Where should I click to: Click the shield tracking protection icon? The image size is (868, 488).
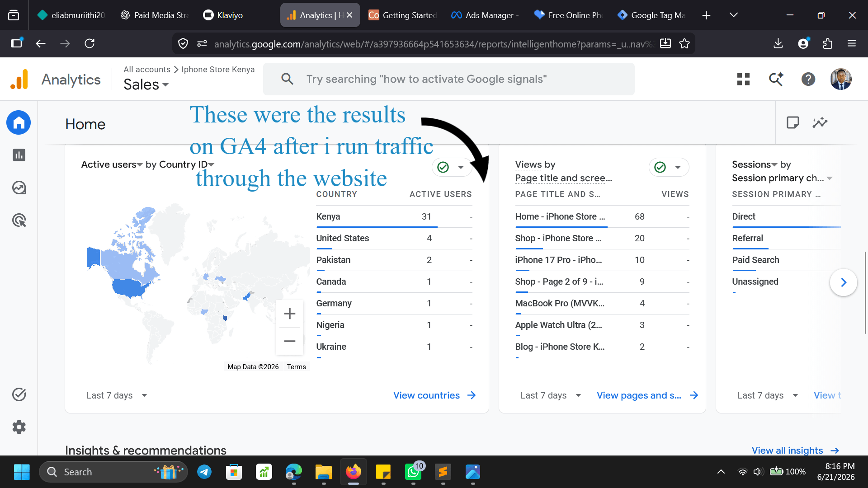click(183, 43)
